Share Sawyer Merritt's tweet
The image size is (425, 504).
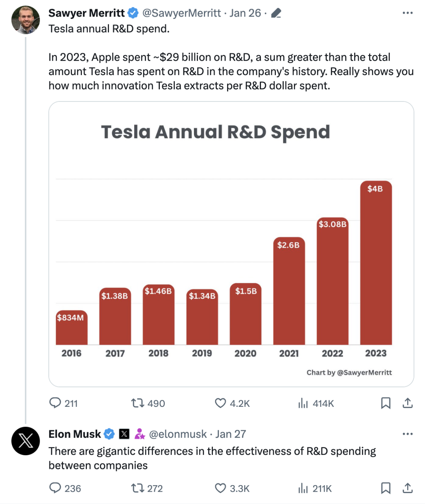[408, 403]
